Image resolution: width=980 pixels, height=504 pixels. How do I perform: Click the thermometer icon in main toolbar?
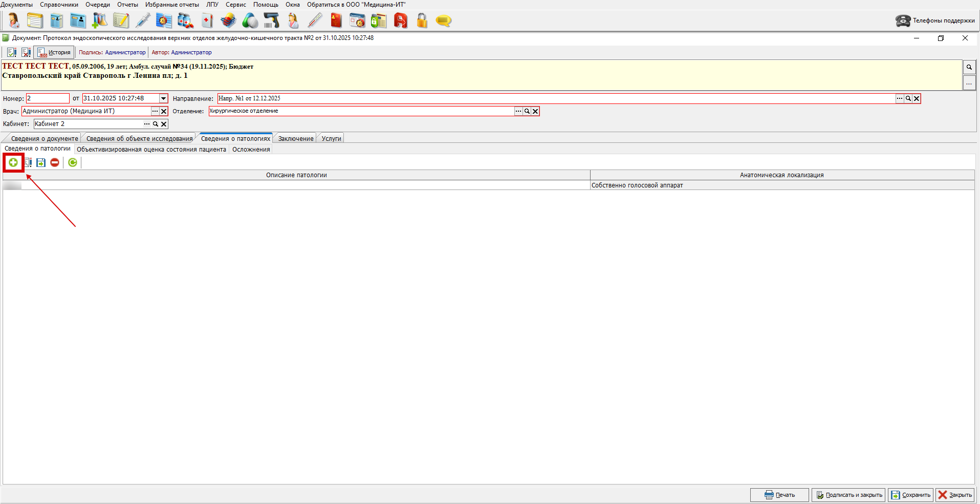315,20
